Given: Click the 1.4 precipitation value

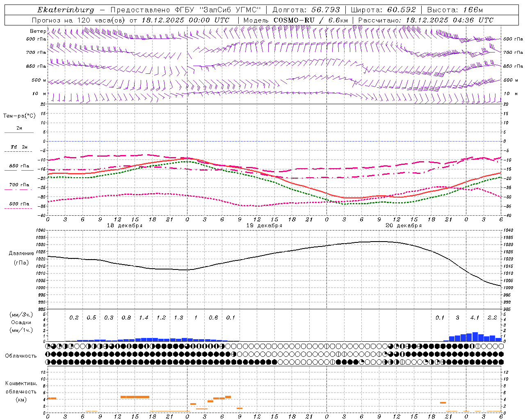Looking at the screenshot, I should point(144,317).
